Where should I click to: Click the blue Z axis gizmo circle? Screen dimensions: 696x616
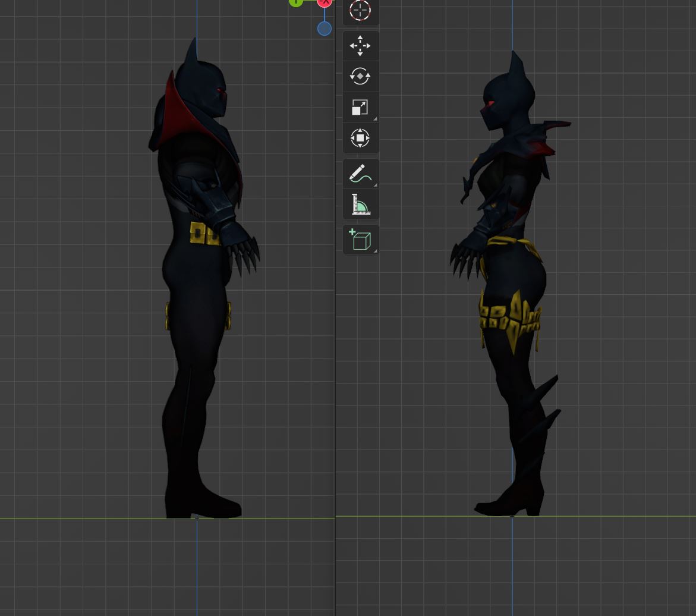[325, 29]
